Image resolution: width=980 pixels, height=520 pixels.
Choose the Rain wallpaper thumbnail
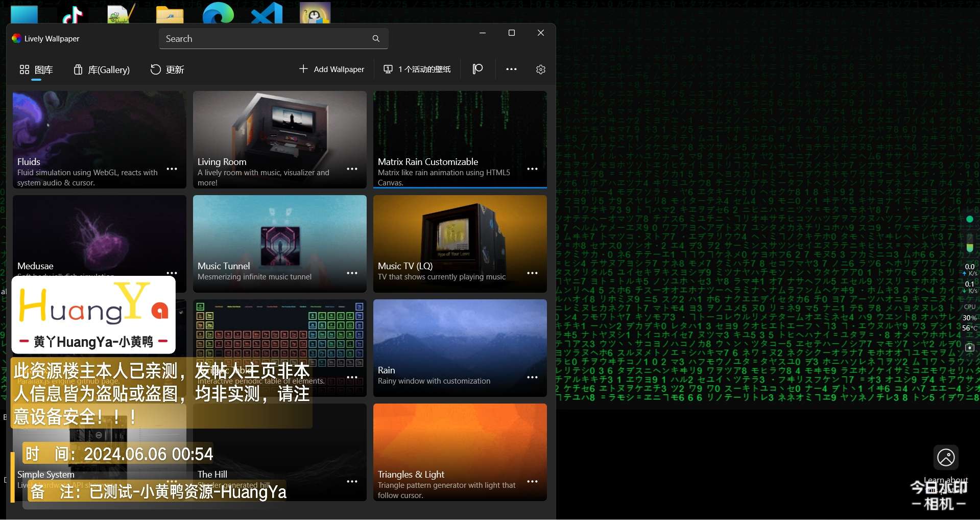(x=460, y=337)
